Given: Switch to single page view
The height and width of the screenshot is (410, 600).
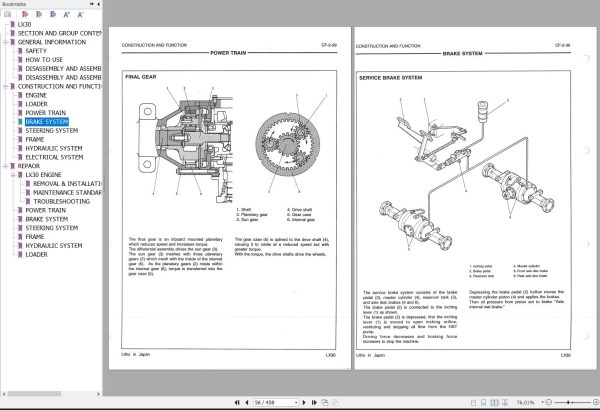Looking at the screenshot, I should (x=473, y=403).
